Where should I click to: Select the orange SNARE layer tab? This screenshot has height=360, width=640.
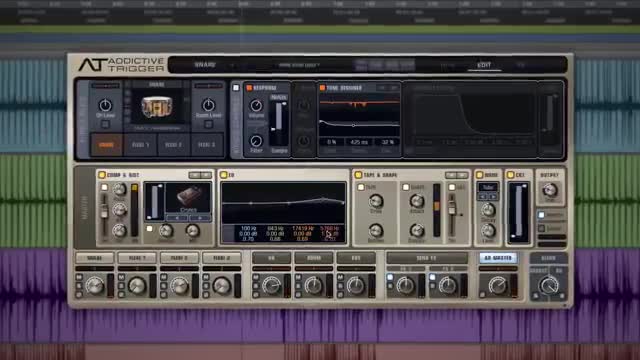tap(106, 144)
